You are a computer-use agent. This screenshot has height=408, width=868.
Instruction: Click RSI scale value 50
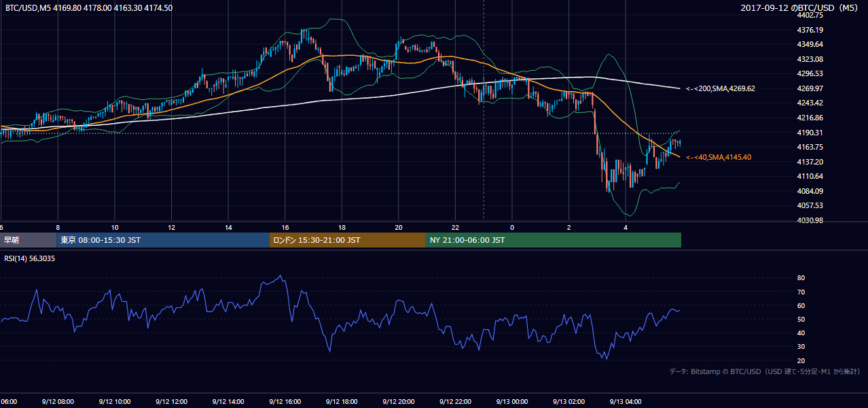pos(801,319)
